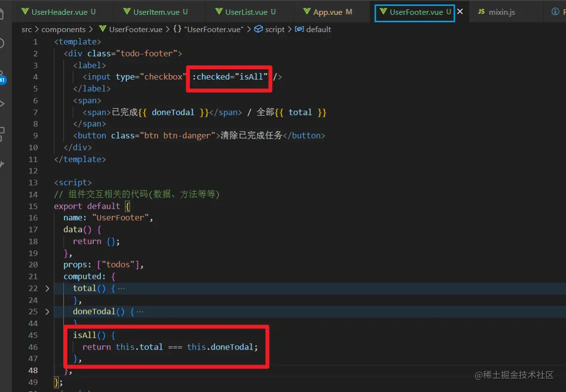
Task: Click 'computed:' on line 21
Action: [85, 276]
